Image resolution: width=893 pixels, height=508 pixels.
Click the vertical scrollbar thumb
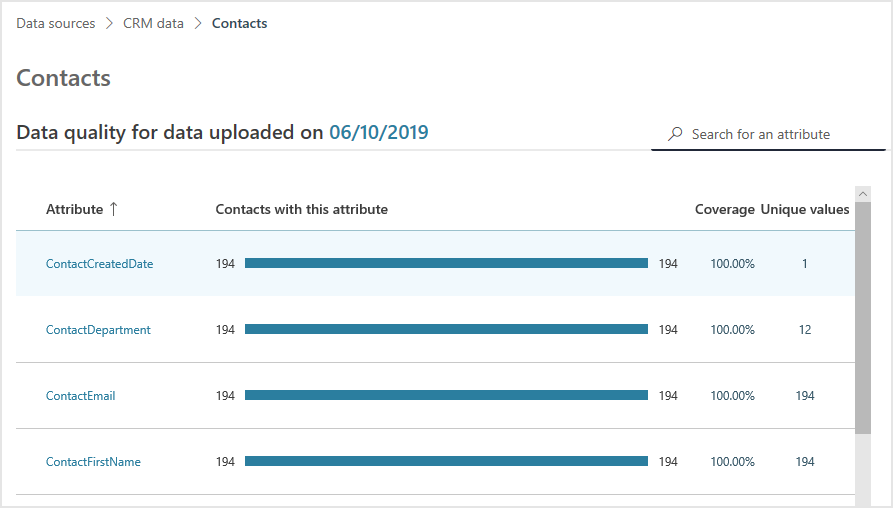863,318
